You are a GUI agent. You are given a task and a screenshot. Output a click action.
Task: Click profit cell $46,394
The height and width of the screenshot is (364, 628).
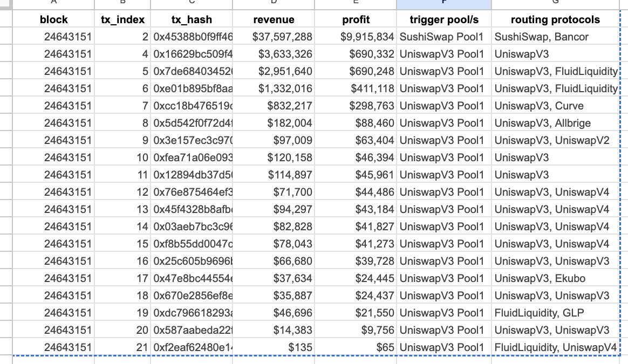click(x=356, y=157)
